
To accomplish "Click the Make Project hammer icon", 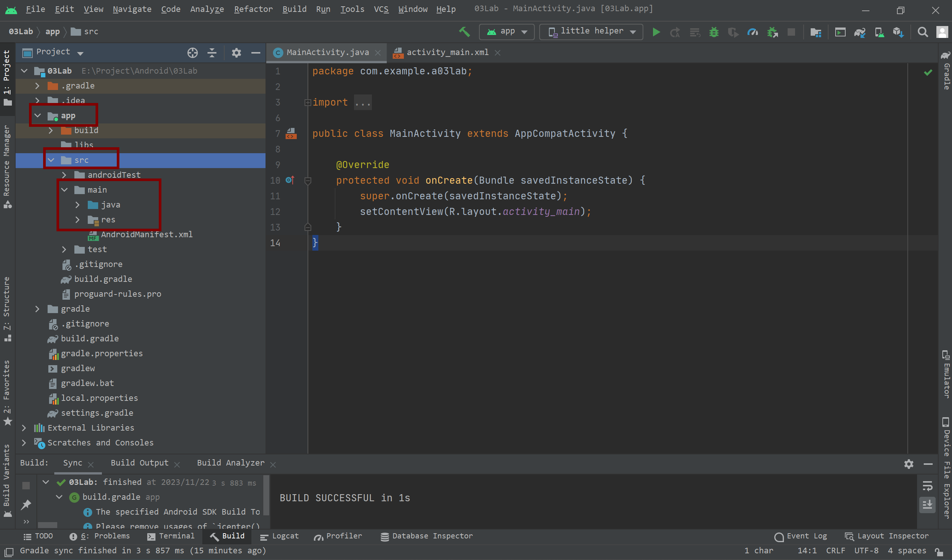I will 464,32.
